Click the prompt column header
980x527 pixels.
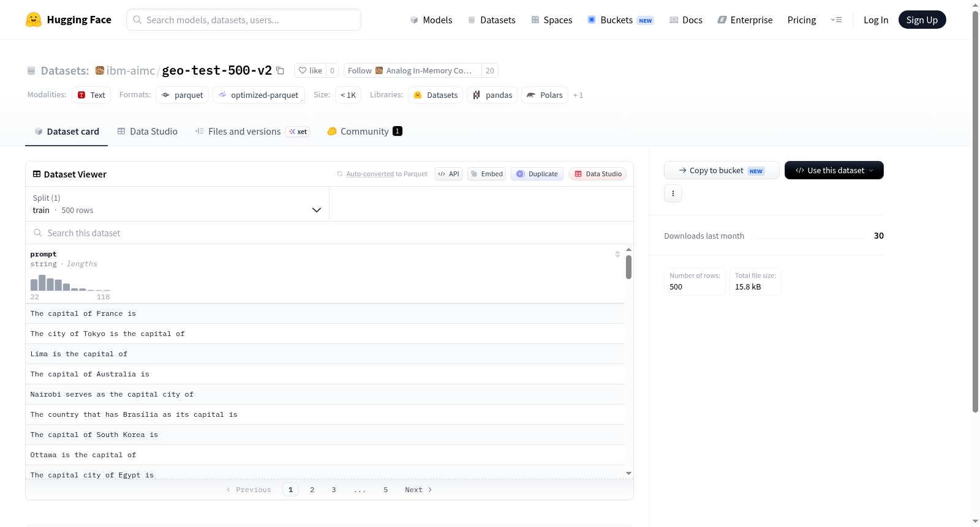coord(43,254)
